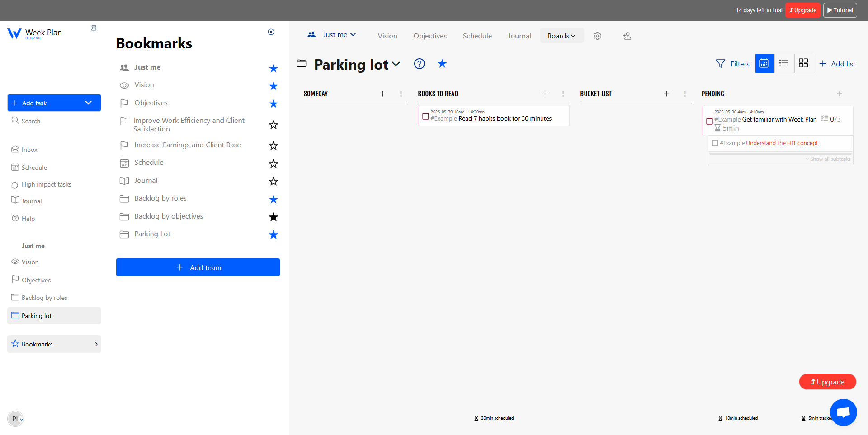Image resolution: width=868 pixels, height=435 pixels.
Task: Close the Bookmarks panel
Action: pos(271,32)
